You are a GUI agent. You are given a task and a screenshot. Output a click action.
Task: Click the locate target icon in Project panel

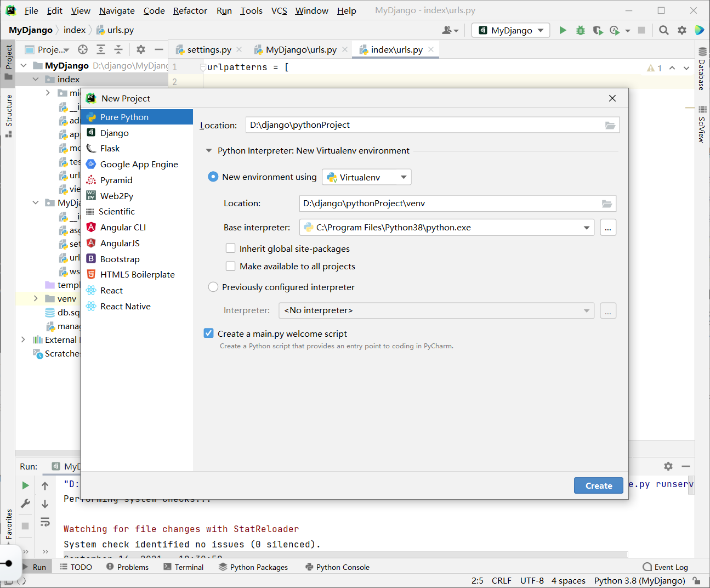click(83, 49)
